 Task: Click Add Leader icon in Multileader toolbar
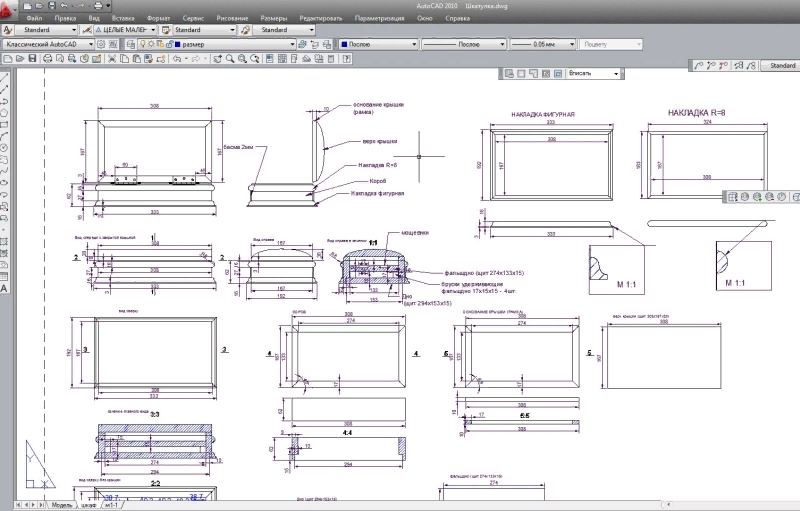(712, 65)
